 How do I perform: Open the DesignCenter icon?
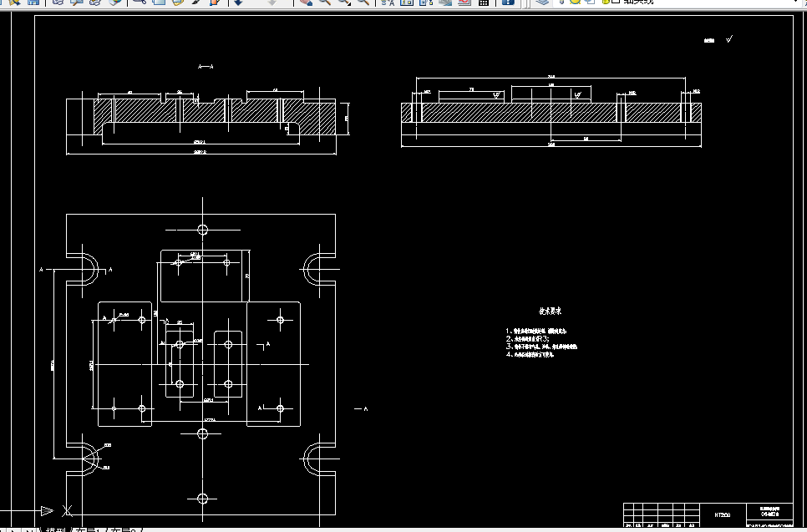(x=407, y=2)
